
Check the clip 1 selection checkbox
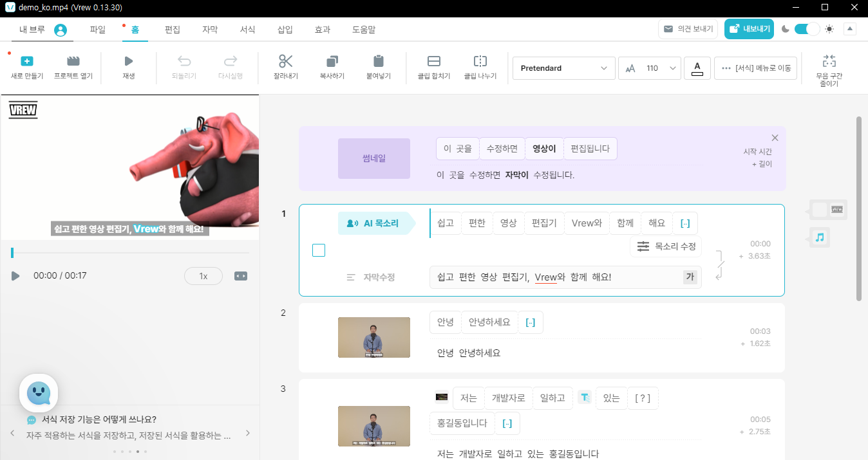tap(319, 250)
